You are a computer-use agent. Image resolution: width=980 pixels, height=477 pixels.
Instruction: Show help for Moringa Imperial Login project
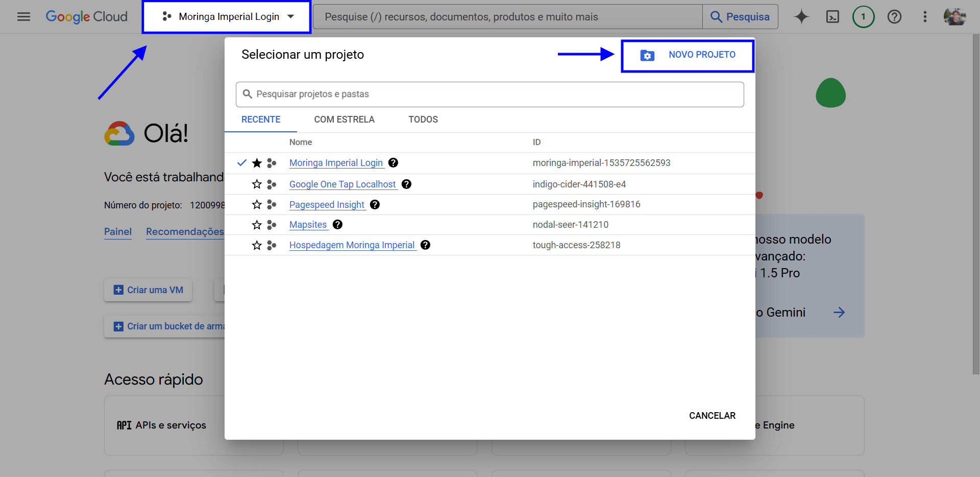393,163
